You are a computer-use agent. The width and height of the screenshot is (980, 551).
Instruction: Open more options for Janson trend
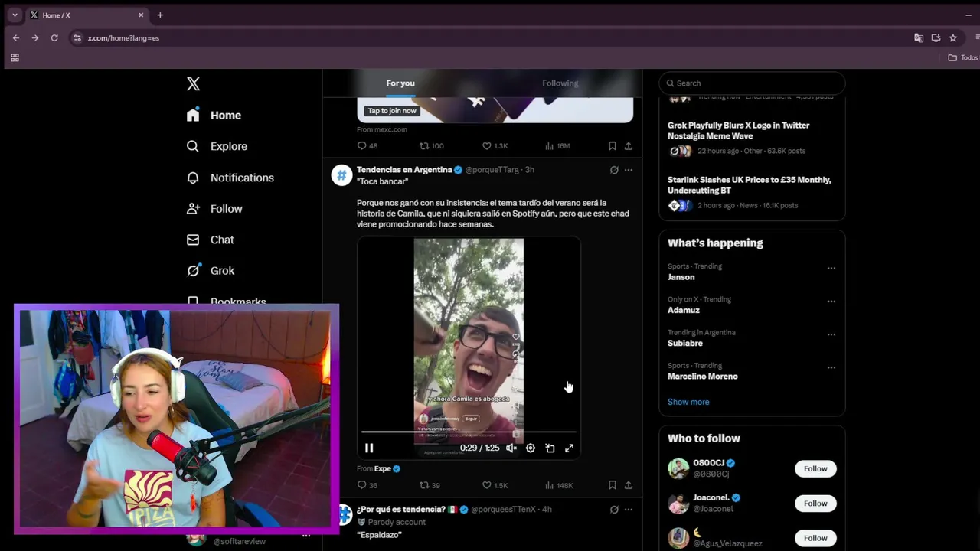[831, 269]
